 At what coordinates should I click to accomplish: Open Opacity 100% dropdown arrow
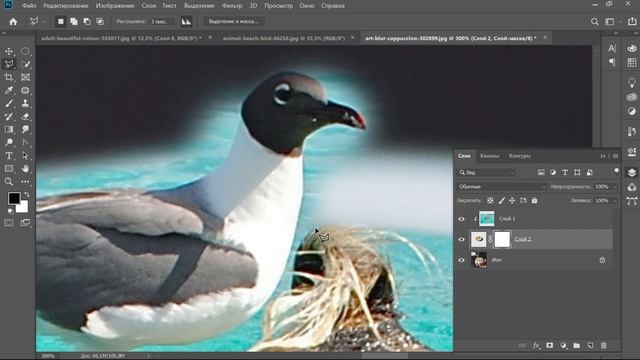point(615,187)
